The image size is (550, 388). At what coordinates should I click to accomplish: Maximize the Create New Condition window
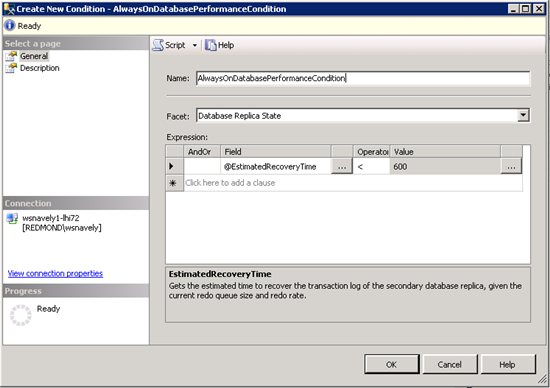[526, 9]
